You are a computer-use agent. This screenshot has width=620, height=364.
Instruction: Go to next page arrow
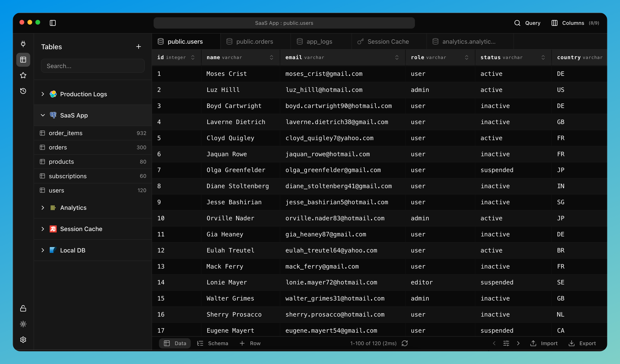click(518, 343)
